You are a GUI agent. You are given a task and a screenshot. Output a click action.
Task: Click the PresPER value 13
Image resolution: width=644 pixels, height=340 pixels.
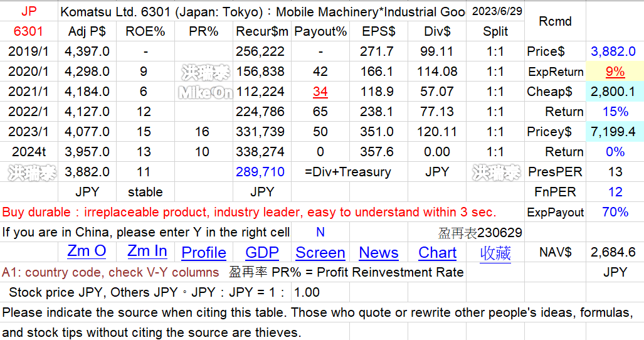[x=615, y=172]
